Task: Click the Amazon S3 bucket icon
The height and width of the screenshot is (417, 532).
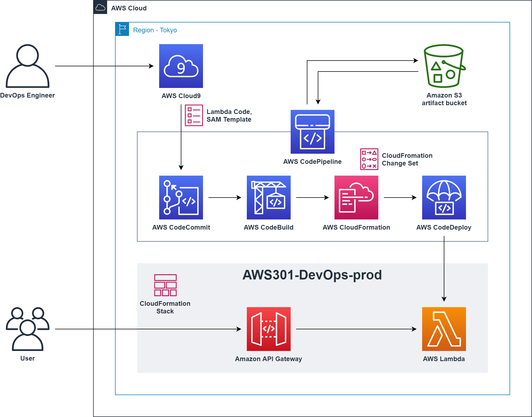Action: coord(444,66)
